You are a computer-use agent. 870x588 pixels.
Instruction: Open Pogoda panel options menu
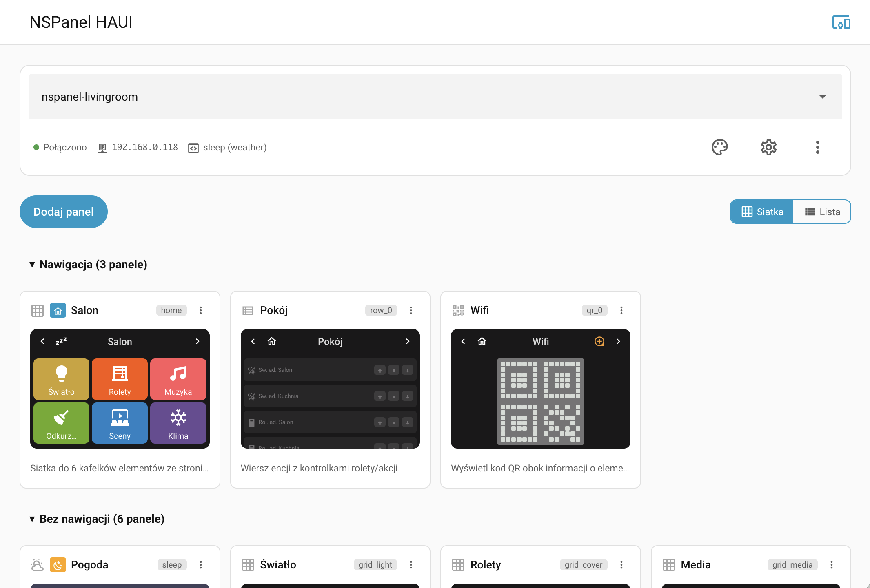(x=201, y=565)
